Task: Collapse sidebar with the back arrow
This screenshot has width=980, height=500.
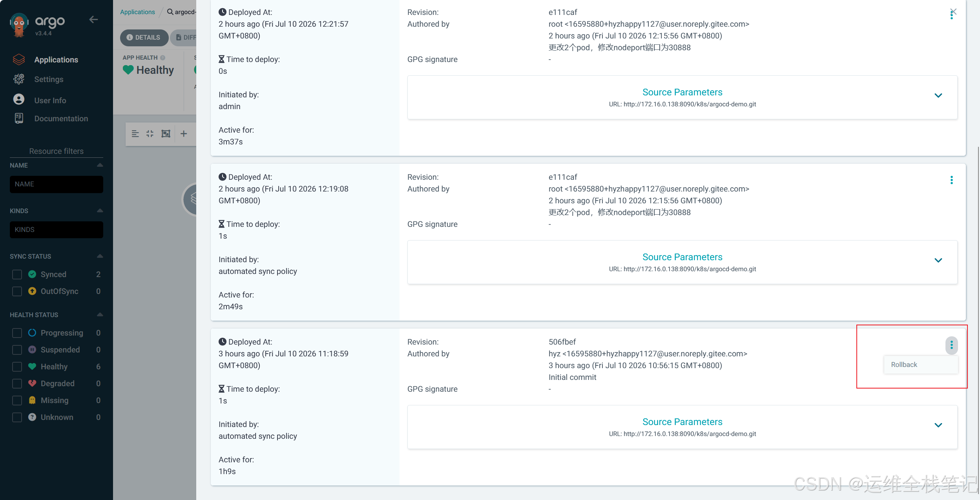Action: point(93,20)
